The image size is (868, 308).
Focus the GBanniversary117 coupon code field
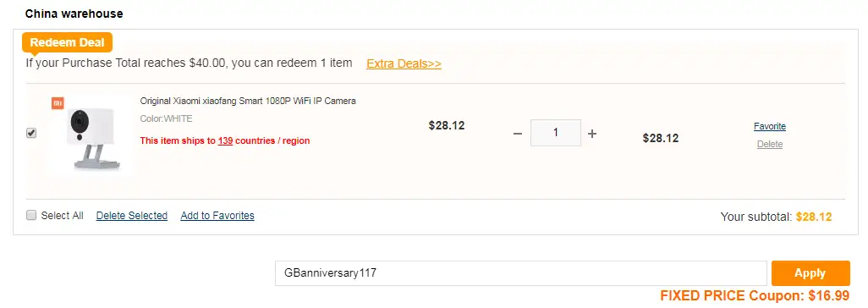(x=521, y=273)
